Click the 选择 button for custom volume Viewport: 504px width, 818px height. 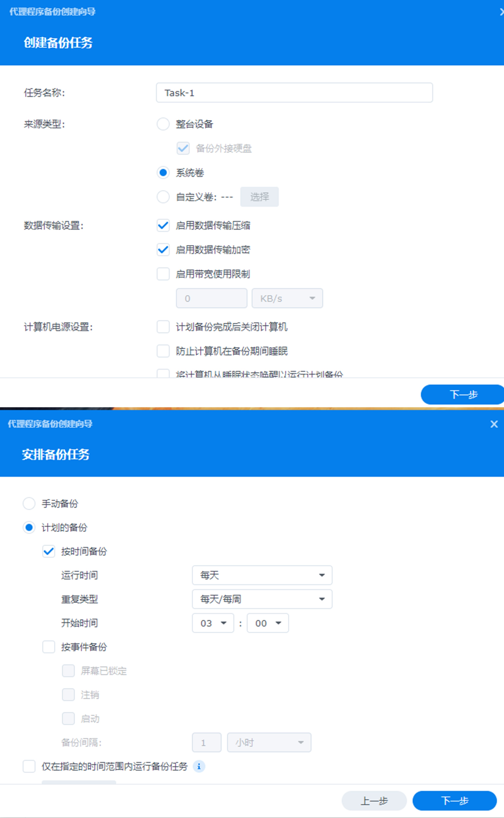click(x=259, y=197)
